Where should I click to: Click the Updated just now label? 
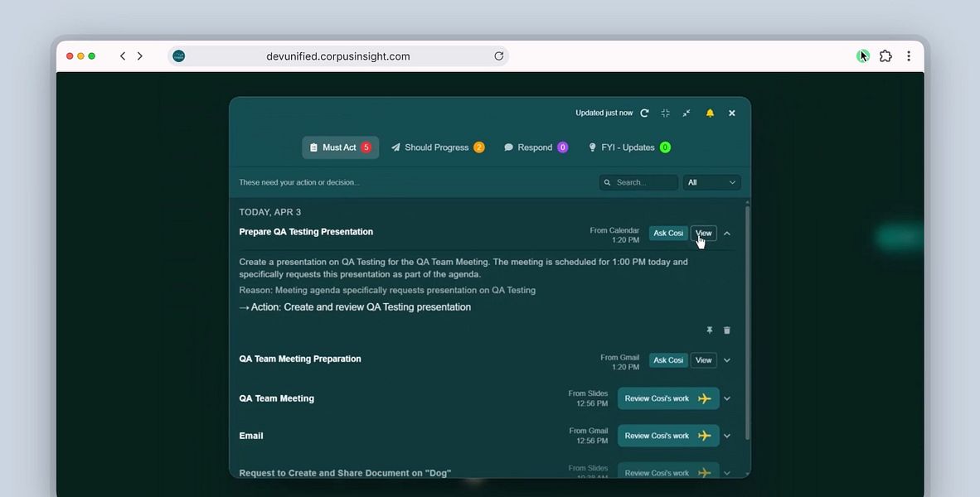[x=604, y=113]
